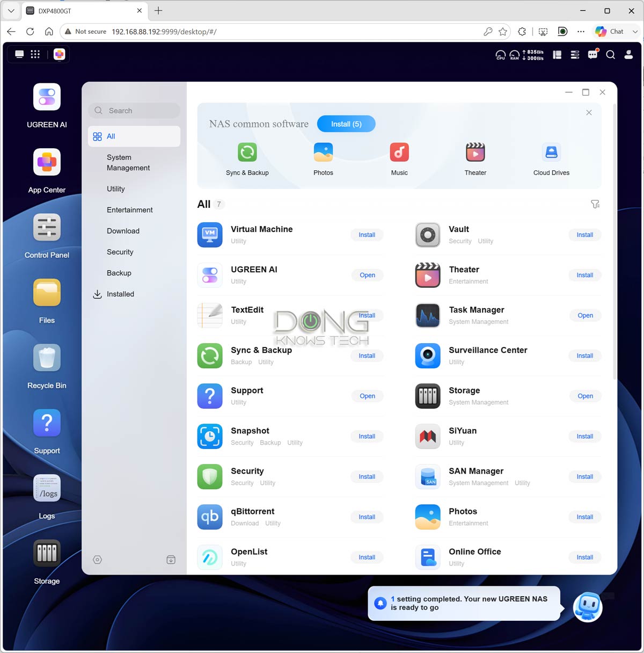Click Open for Task Manager
Viewport: 644px width, 653px height.
(x=585, y=315)
